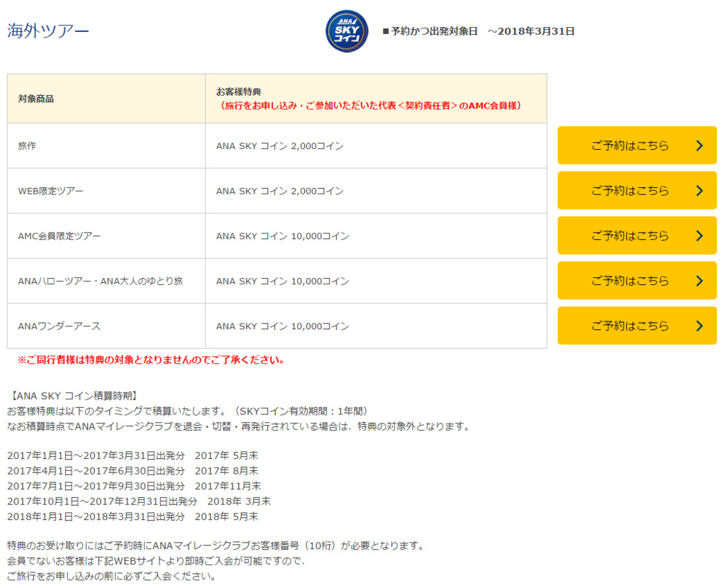
Task: Open reservation for ANAワンダーアース
Action: tap(630, 326)
